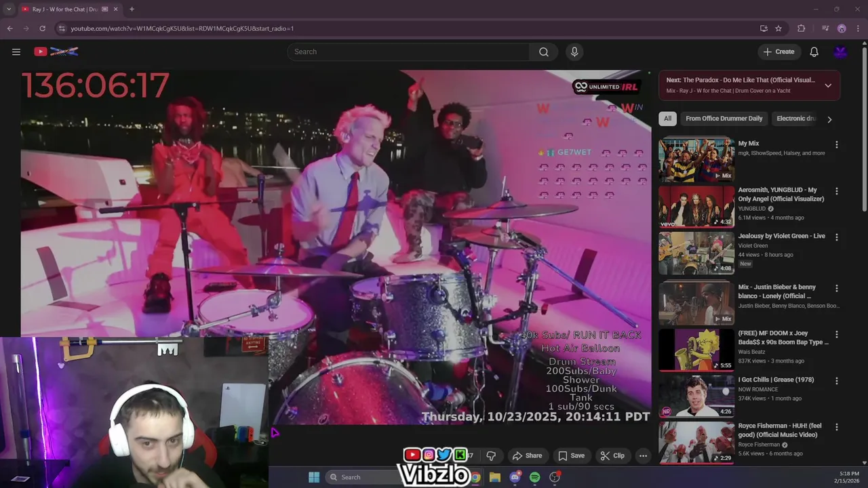Open Aerosmith My Only Angel thumbnail
The width and height of the screenshot is (868, 488).
click(x=696, y=207)
